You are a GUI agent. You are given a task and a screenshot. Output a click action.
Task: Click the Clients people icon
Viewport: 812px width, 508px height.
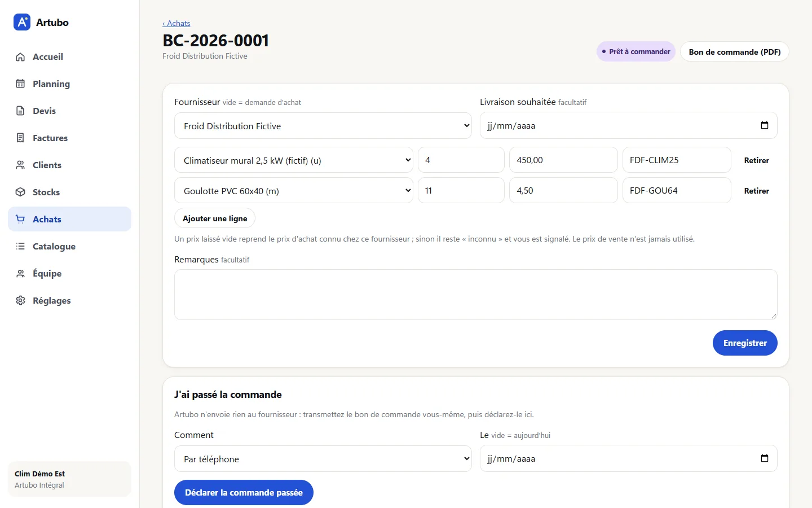point(20,165)
